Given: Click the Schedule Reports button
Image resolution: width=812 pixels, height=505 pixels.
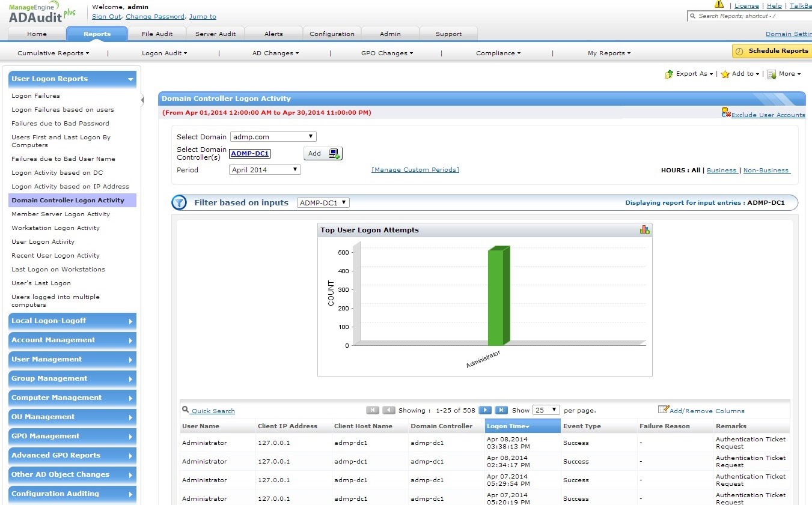Looking at the screenshot, I should tap(772, 51).
